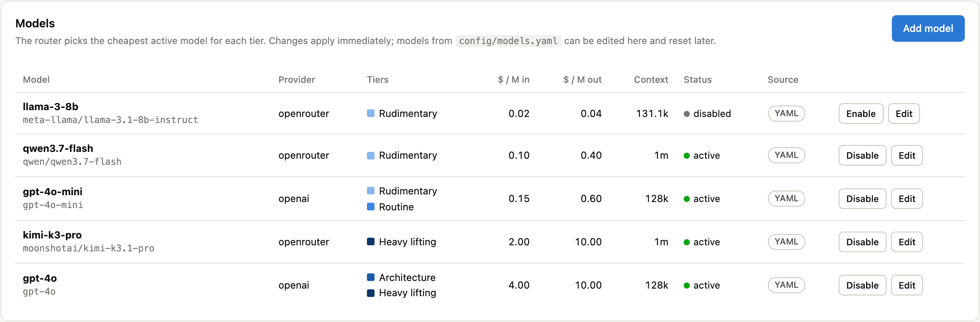This screenshot has height=322, width=980.
Task: Enable the llama-3-8b model
Action: click(x=861, y=114)
